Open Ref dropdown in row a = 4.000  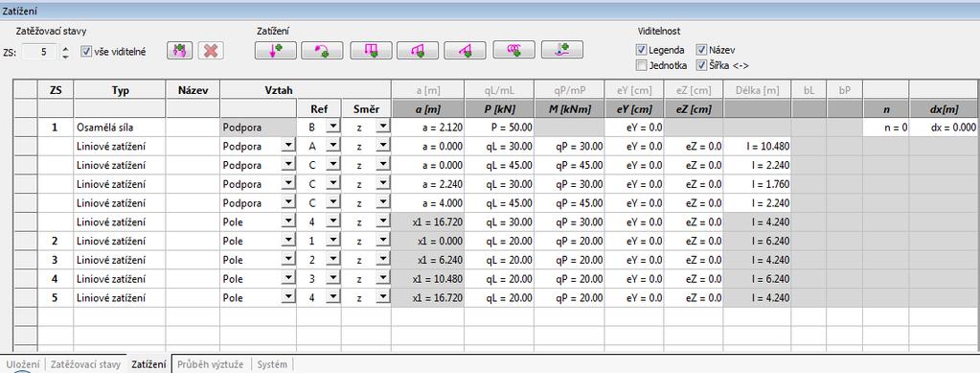click(333, 202)
